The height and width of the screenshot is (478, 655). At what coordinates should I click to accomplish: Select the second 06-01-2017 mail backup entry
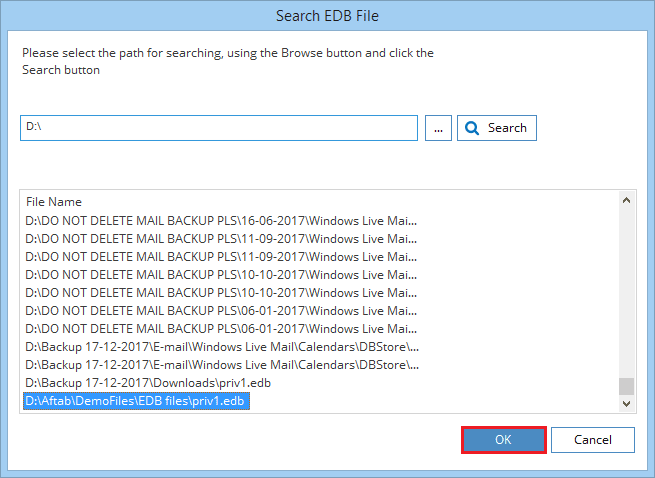221,328
